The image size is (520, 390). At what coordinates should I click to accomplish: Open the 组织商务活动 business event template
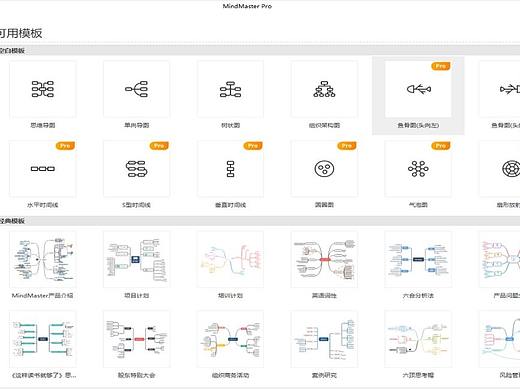pos(230,339)
